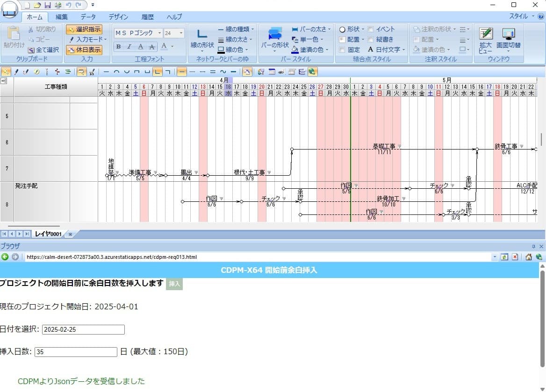
Task: Click the browser refresh icon
Action: tap(504, 257)
